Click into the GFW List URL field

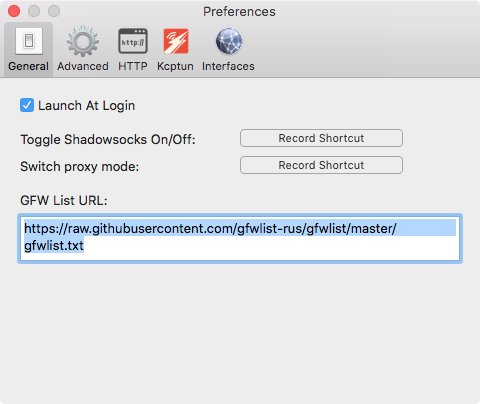point(240,239)
